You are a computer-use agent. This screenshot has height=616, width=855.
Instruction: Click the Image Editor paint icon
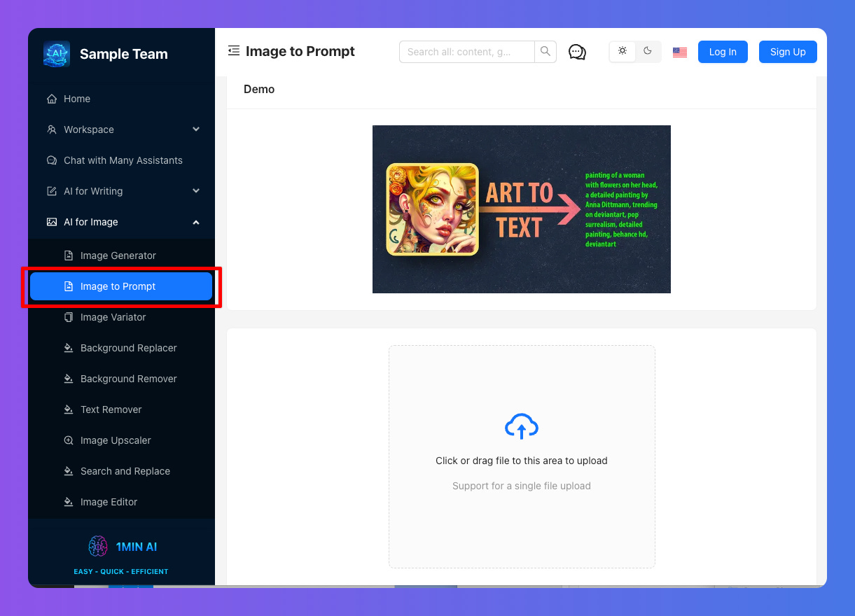[x=69, y=502]
